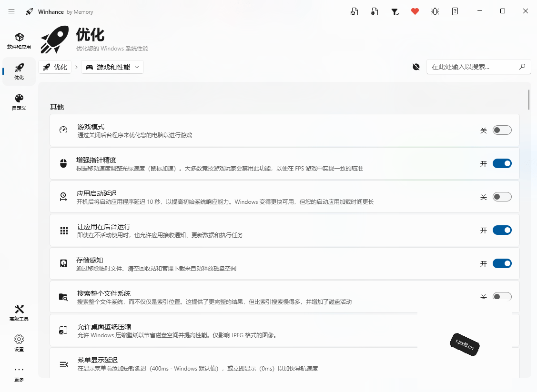Go to 软件和应用 in sidebar
Image resolution: width=537 pixels, height=392 pixels.
tap(19, 41)
